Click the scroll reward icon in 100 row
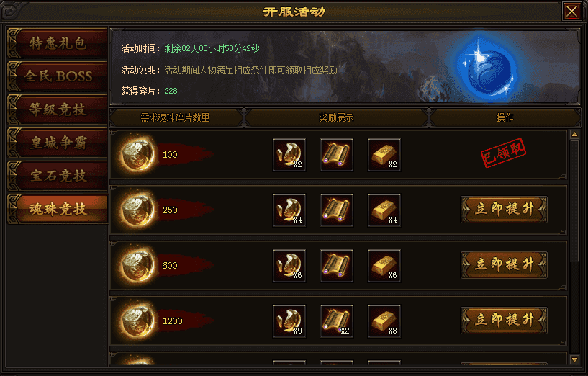 [336, 155]
